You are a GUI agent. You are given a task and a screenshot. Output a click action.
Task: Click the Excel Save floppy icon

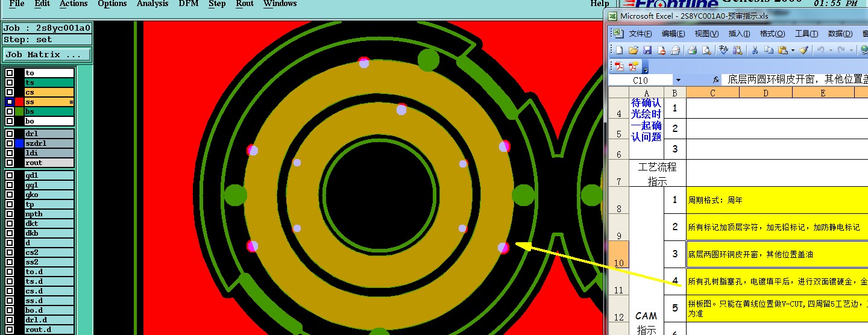(647, 50)
